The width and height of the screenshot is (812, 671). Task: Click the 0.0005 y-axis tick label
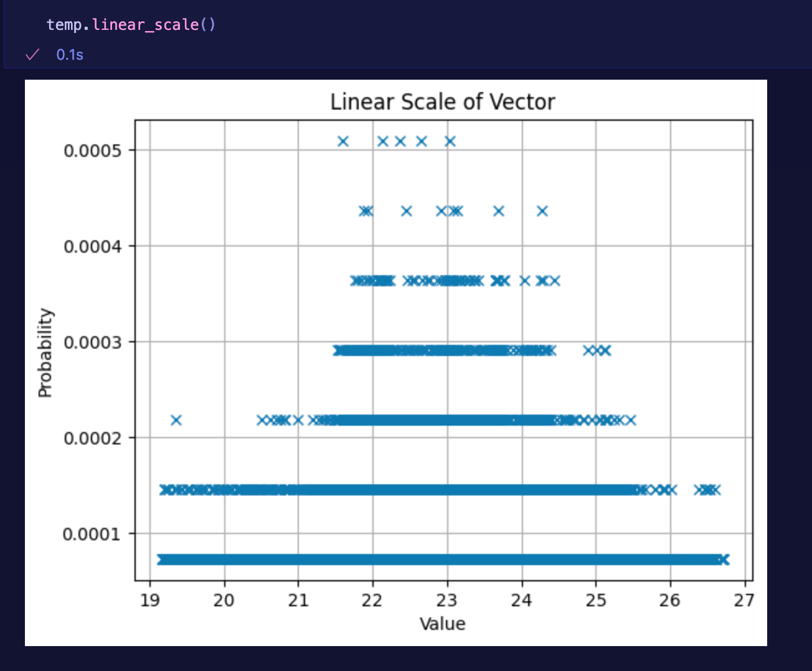click(x=92, y=150)
